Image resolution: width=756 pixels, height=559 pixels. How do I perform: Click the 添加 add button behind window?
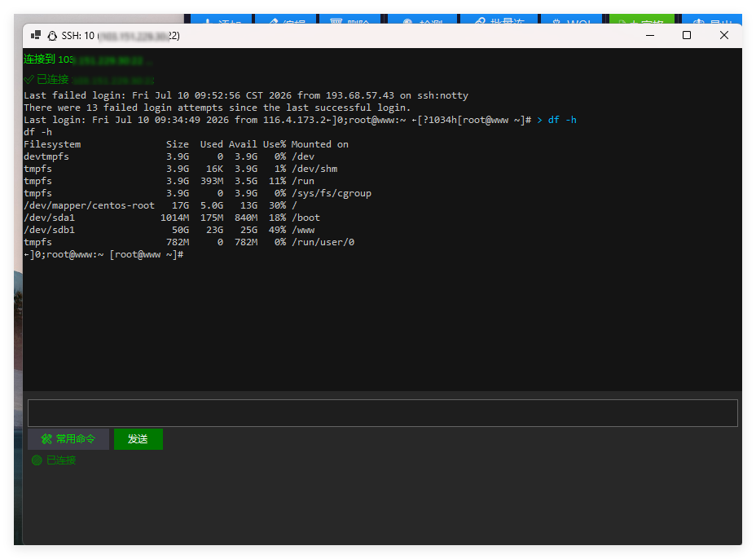coord(222,20)
